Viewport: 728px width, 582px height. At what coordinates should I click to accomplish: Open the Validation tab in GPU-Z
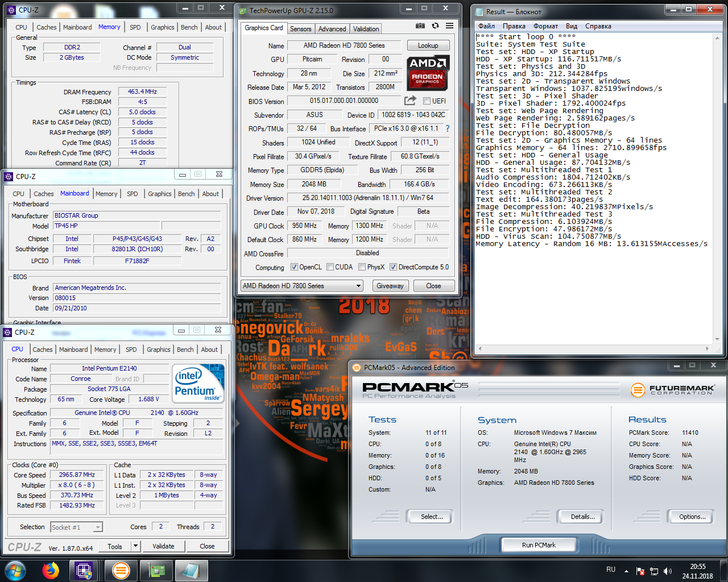pyautogui.click(x=366, y=29)
